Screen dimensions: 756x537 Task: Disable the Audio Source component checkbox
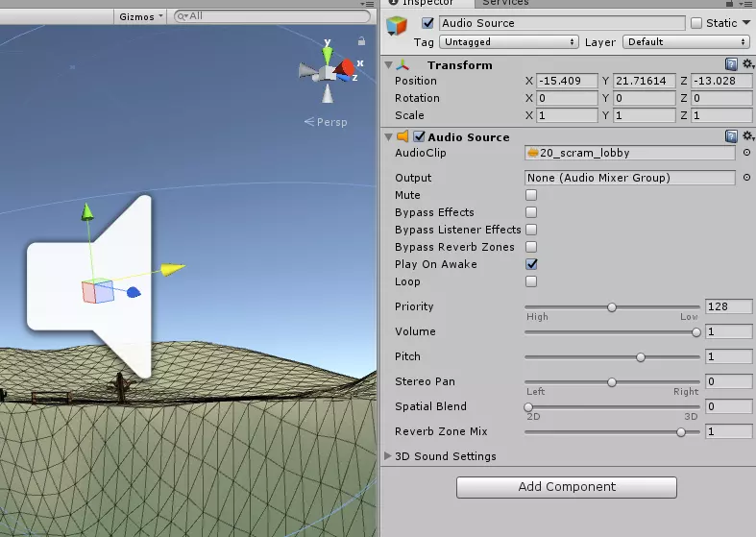tap(419, 136)
